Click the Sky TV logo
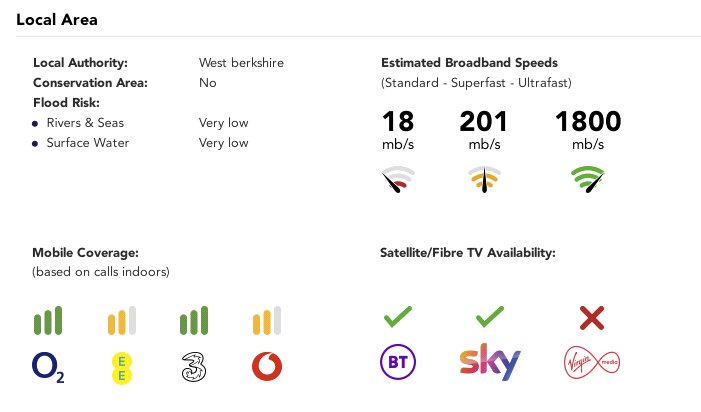 (490, 362)
